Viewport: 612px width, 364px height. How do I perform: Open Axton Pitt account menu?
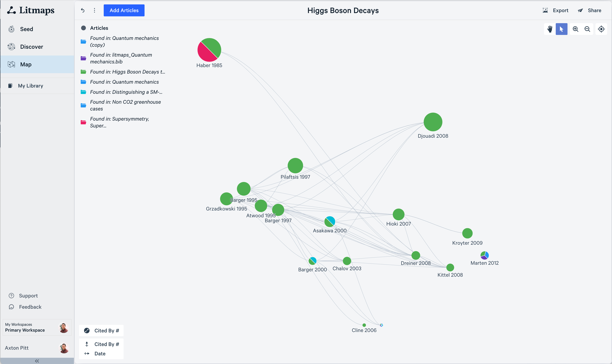(x=37, y=348)
